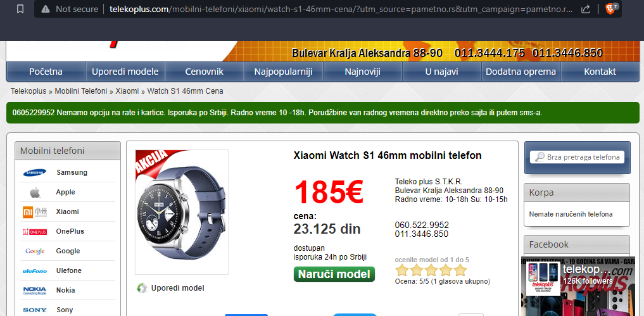Viewport: 644px width, 316px height.
Task: Open the Xiaomi Watch S1 product image
Action: click(x=182, y=212)
